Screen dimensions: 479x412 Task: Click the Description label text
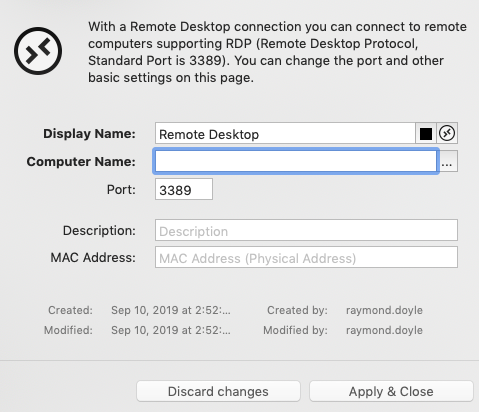pos(99,231)
